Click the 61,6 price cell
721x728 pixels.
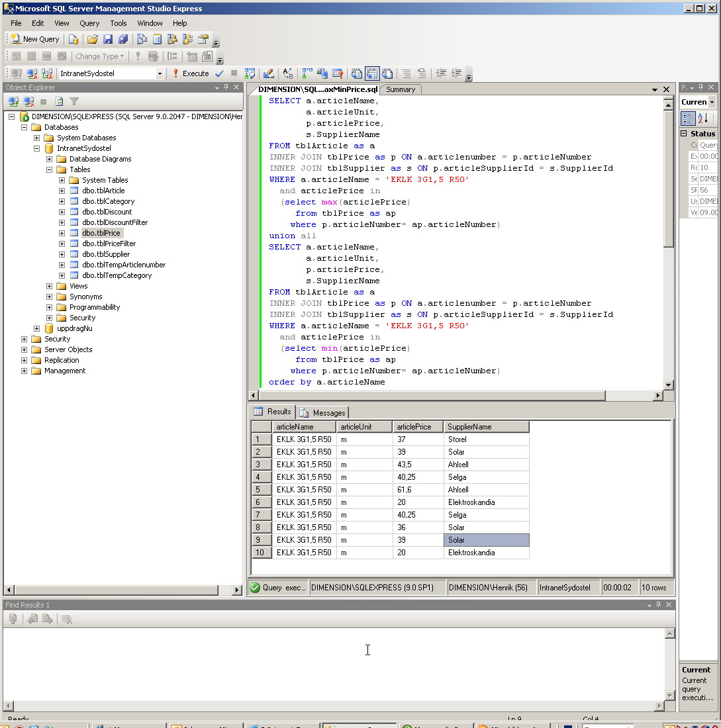(418, 489)
